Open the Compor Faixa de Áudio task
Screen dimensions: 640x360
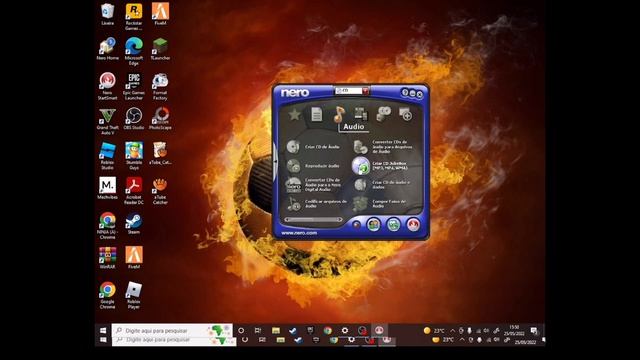click(380, 204)
